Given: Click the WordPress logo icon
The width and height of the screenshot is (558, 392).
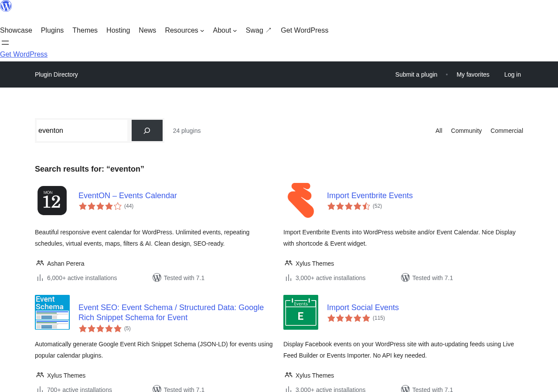Looking at the screenshot, I should point(6,6).
